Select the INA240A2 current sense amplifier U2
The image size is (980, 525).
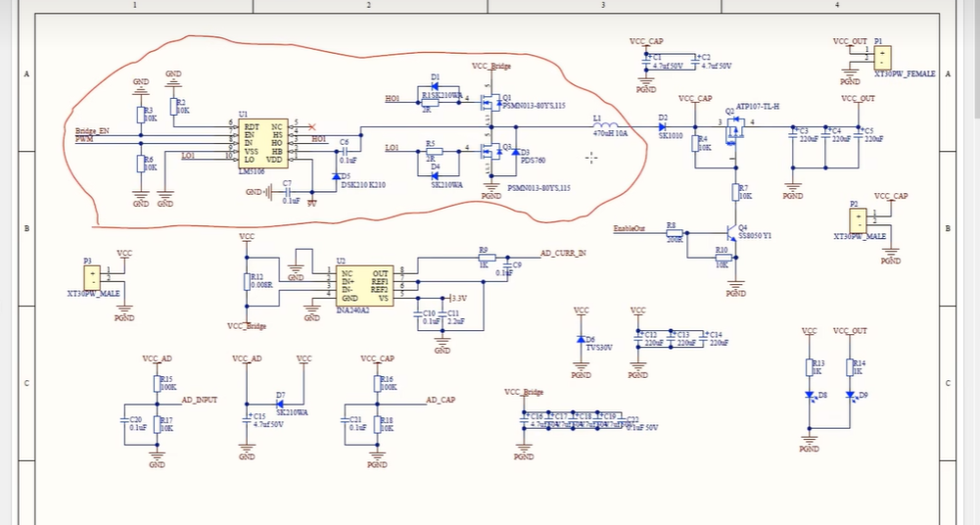(365, 286)
